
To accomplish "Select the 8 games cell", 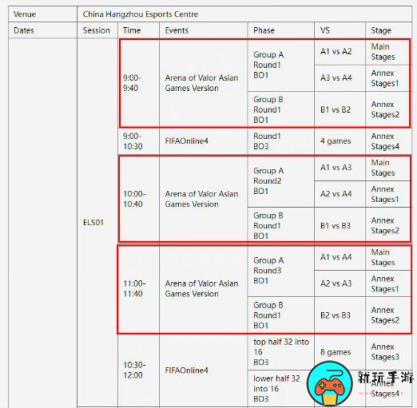I will tap(340, 352).
